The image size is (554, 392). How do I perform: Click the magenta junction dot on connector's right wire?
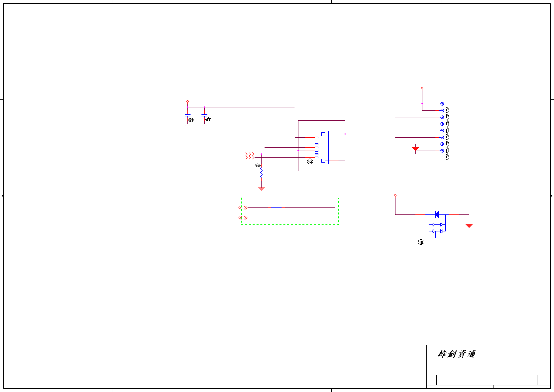(x=345, y=134)
